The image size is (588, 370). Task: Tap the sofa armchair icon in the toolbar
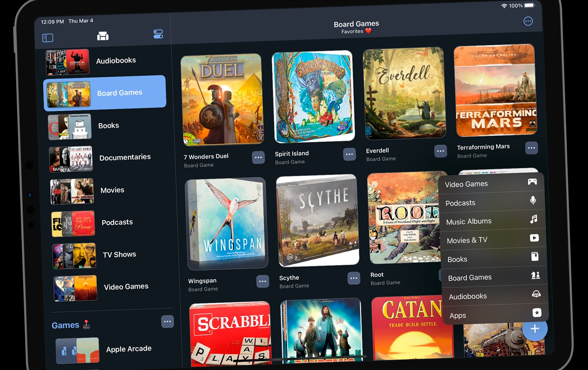tap(103, 36)
